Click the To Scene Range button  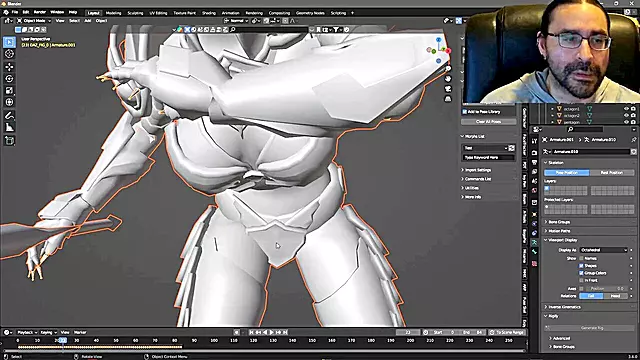pos(506,332)
